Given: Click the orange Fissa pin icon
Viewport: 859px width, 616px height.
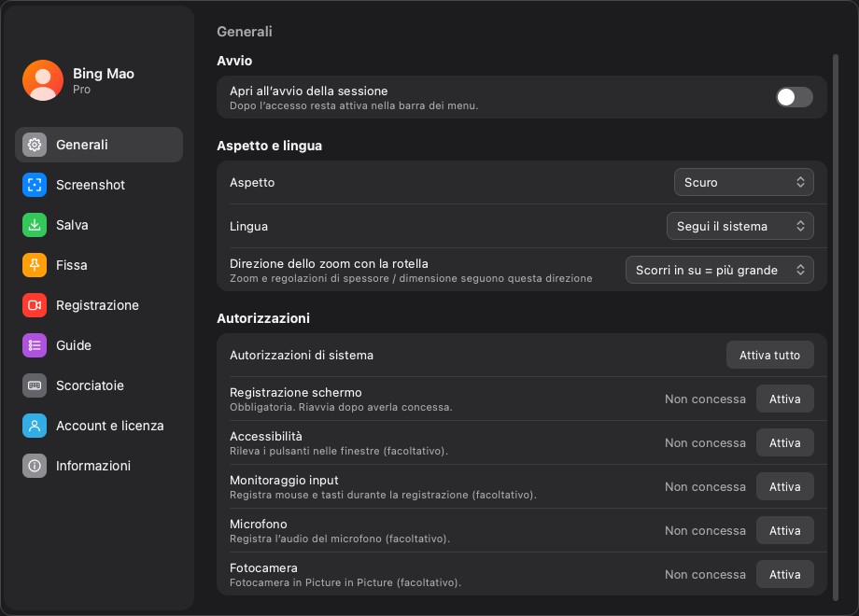Looking at the screenshot, I should [35, 265].
